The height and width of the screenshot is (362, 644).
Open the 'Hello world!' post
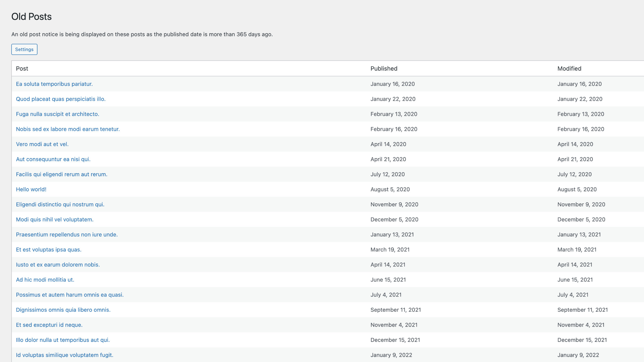(x=31, y=190)
